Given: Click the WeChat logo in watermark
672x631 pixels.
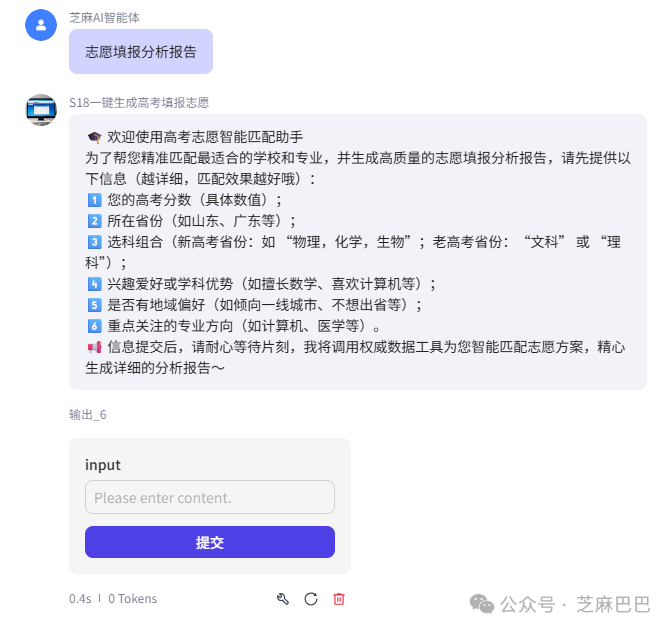Looking at the screenshot, I should pyautogui.click(x=482, y=604).
